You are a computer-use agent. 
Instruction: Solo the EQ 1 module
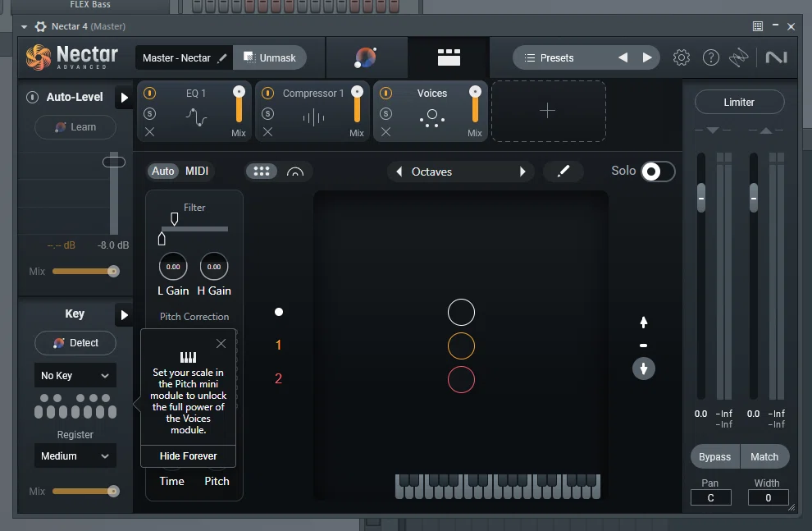[x=149, y=113]
